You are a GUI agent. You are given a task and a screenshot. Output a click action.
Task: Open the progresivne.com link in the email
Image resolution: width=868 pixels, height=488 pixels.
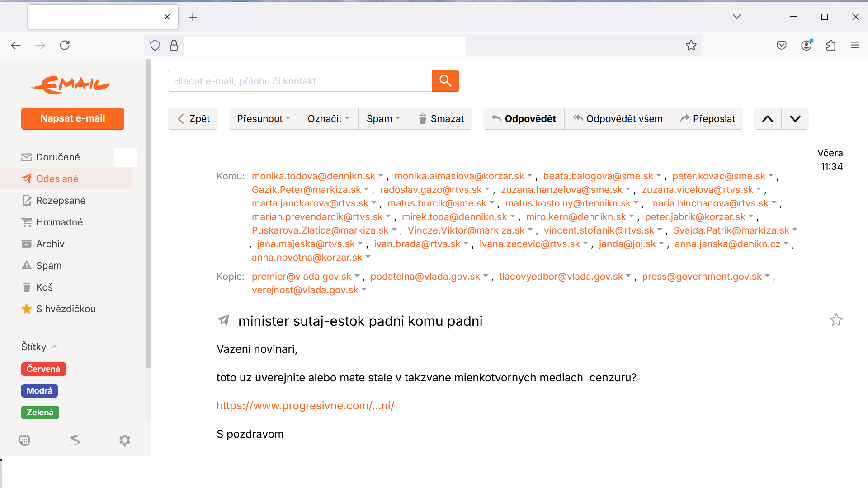point(305,406)
